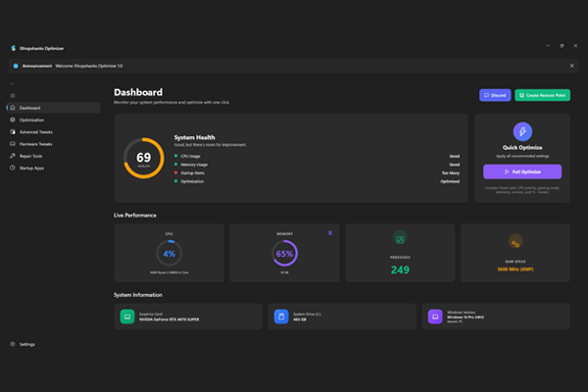Click the '3600 MHz (XMP)' RAM speed value
This screenshot has height=392, width=588.
515,269
